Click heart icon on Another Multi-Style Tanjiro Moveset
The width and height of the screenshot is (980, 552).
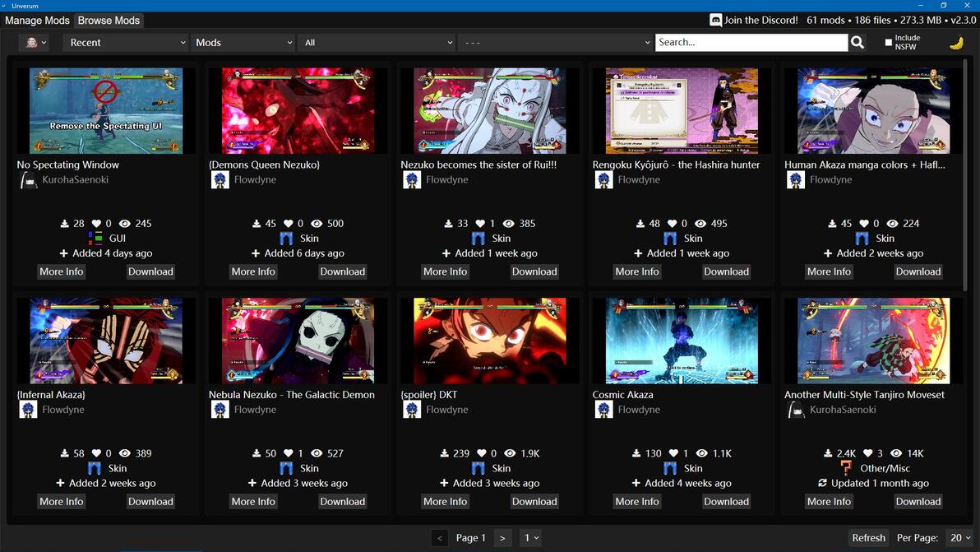click(868, 453)
